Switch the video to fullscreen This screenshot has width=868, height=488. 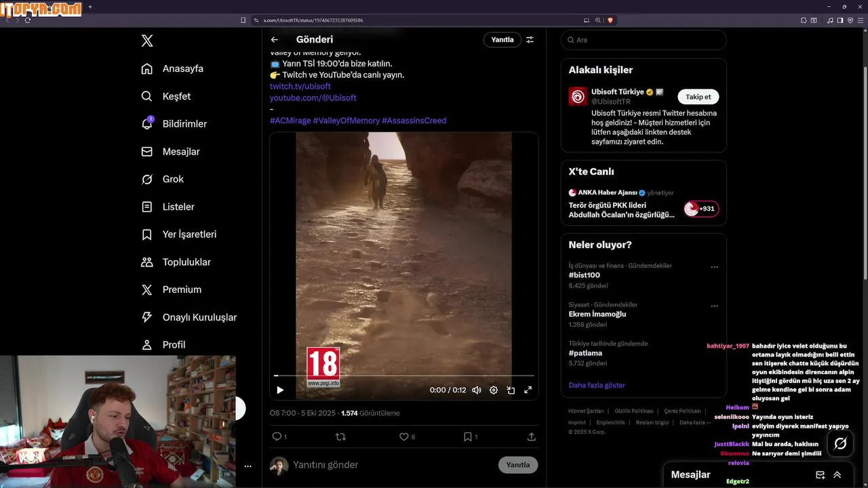click(528, 390)
